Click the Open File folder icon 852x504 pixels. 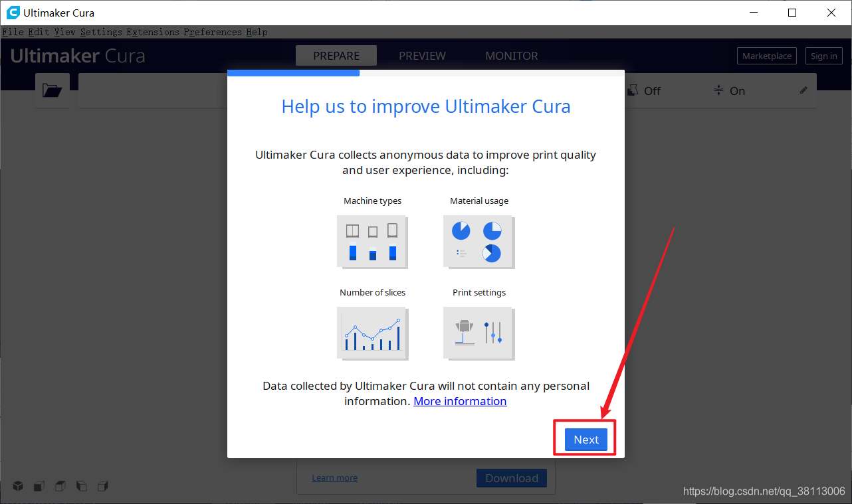point(52,90)
